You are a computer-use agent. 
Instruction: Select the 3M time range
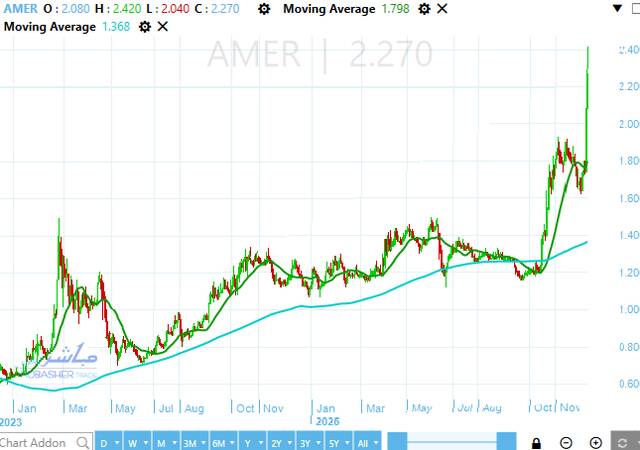(190, 442)
